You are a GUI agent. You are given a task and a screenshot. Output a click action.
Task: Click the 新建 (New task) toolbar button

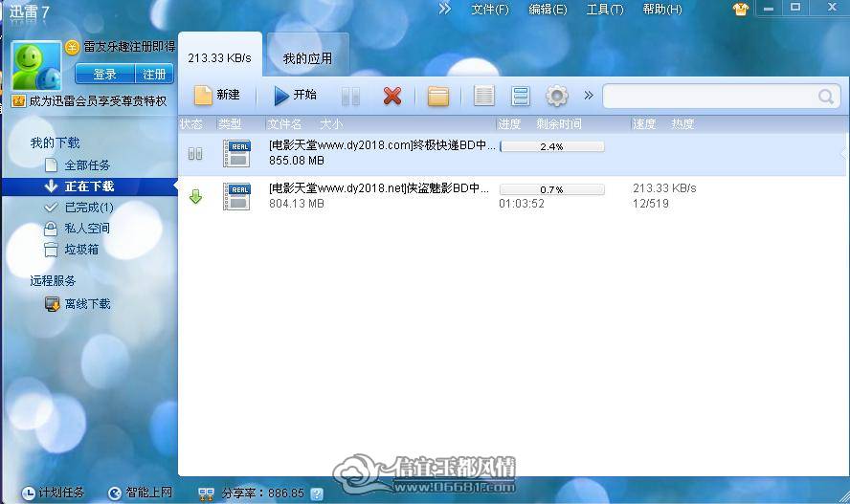click(x=217, y=96)
